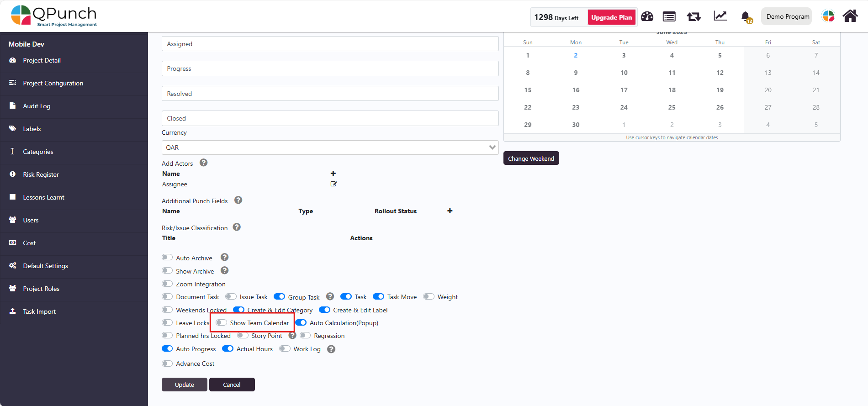Disable Group Task switch
868x406 pixels.
[279, 297]
